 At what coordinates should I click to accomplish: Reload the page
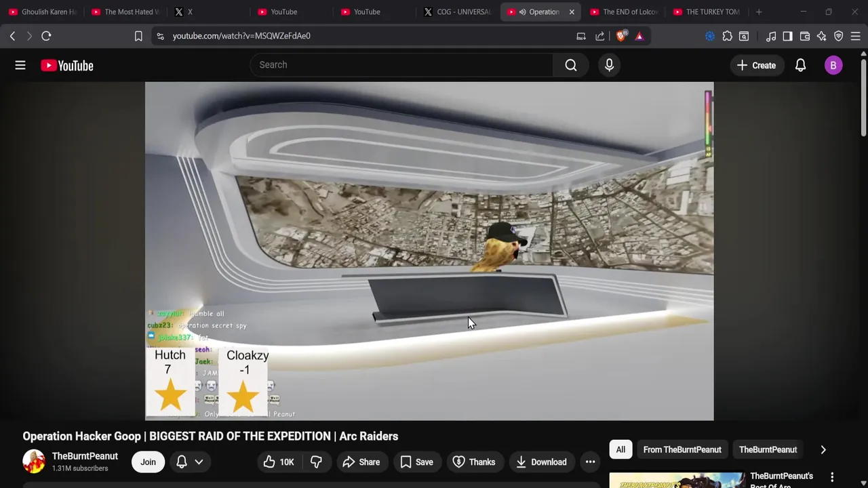pos(46,36)
